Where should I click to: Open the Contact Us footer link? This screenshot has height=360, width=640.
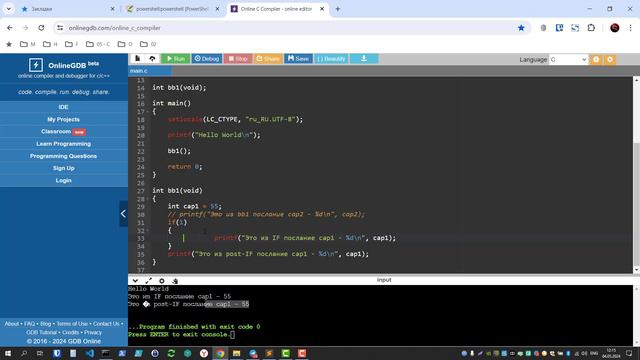pos(106,324)
